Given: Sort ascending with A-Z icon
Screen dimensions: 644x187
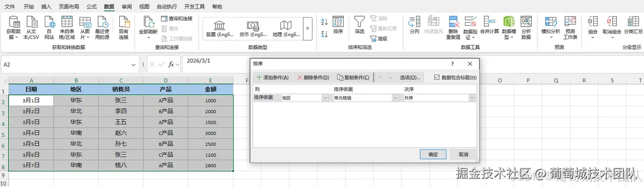Looking at the screenshot, I should click(324, 22).
